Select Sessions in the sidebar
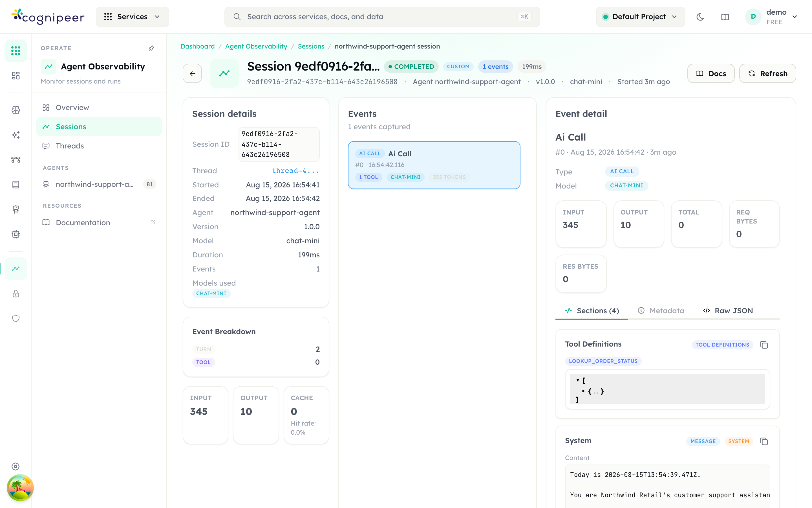 click(x=99, y=127)
